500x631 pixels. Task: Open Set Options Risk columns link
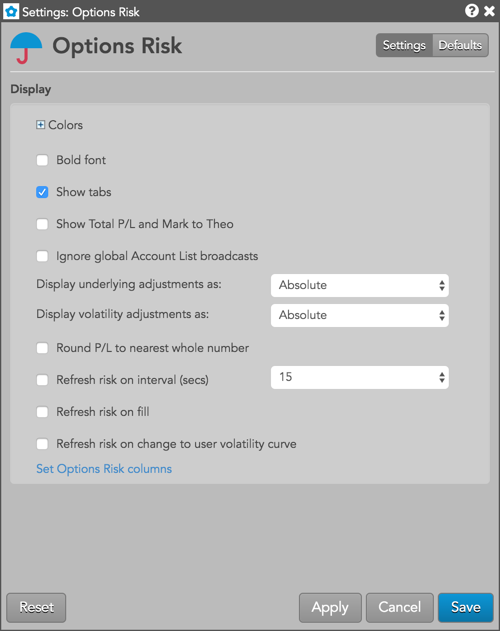pos(104,469)
